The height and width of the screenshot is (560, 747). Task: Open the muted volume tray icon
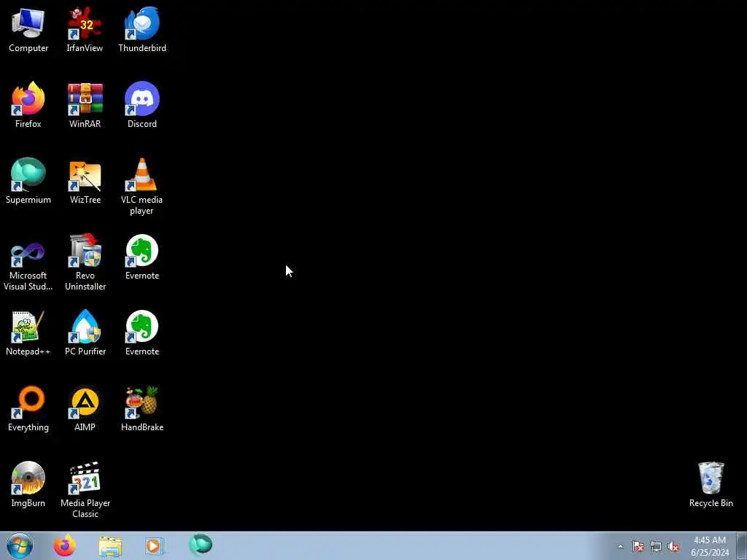[x=673, y=546]
